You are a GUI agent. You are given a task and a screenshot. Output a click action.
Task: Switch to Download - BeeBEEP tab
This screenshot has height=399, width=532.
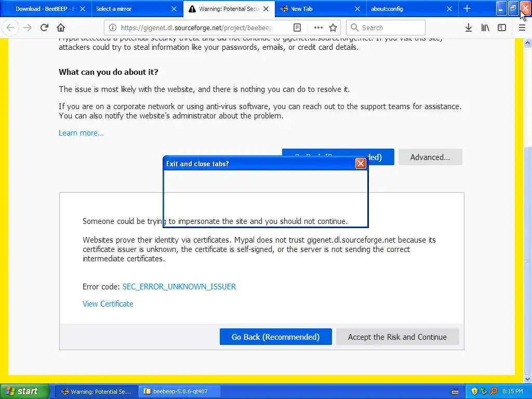(x=46, y=9)
